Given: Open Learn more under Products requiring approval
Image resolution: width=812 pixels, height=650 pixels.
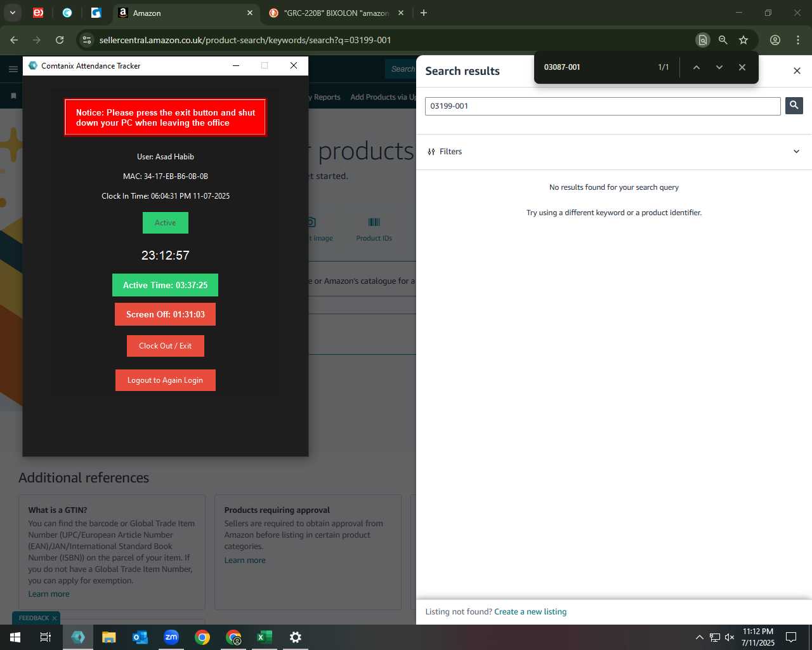Looking at the screenshot, I should 245,560.
